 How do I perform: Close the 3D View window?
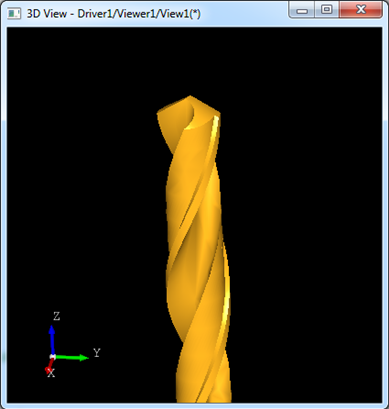tap(361, 10)
